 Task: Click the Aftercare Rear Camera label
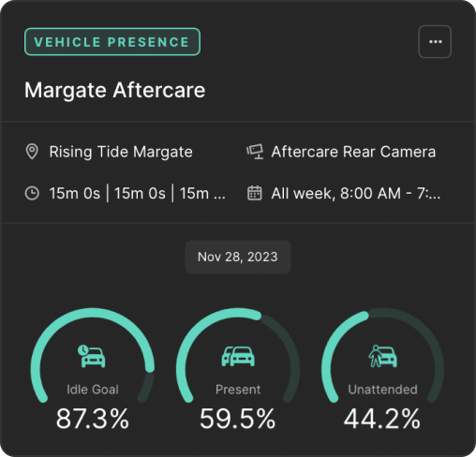click(x=353, y=152)
